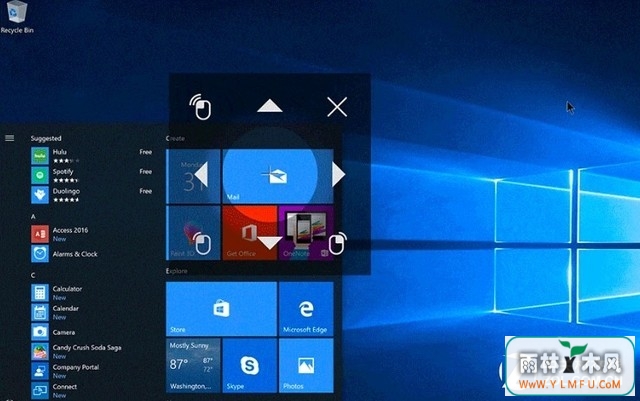The image size is (640, 401).
Task: Click the letter A section header
Action: coord(33,216)
